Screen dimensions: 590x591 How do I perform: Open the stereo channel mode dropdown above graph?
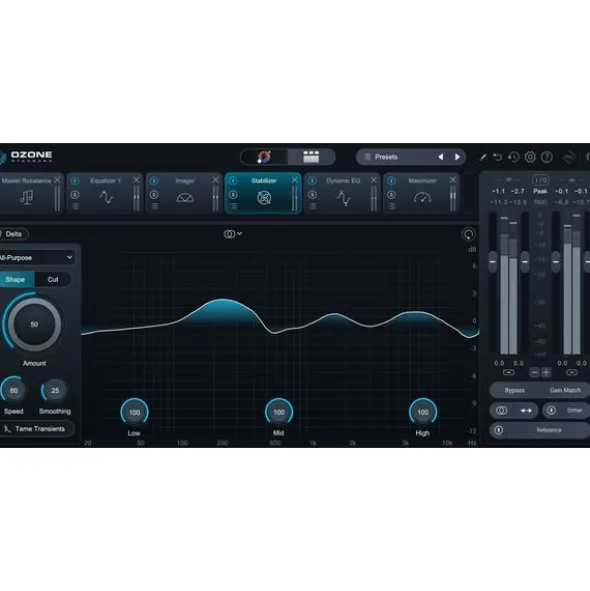[x=233, y=234]
